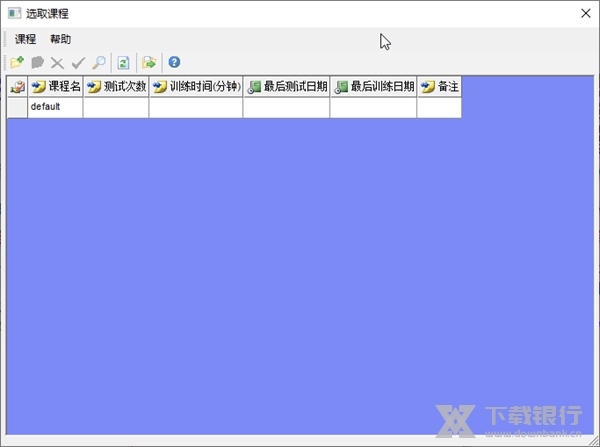Click the 备注 column header
The image size is (600, 447).
click(439, 87)
